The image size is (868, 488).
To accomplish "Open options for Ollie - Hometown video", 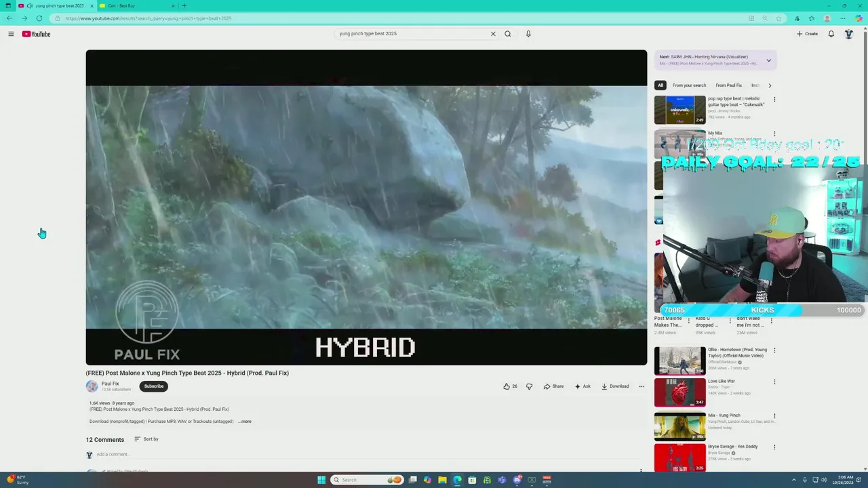I will tap(774, 350).
